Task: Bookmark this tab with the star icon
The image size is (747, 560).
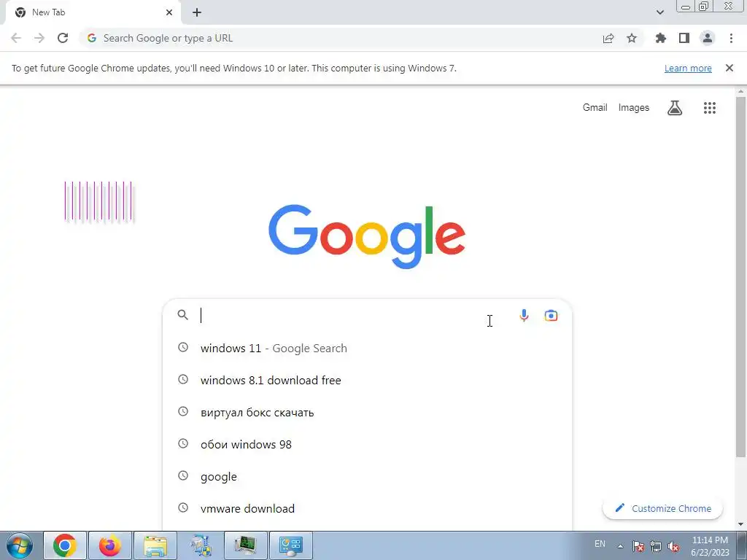Action: click(x=632, y=38)
